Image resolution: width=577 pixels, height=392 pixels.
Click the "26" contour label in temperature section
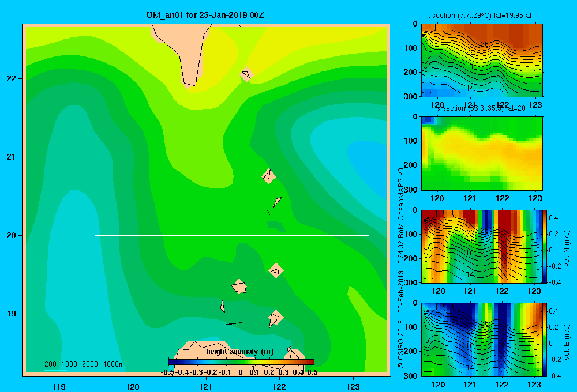485,44
